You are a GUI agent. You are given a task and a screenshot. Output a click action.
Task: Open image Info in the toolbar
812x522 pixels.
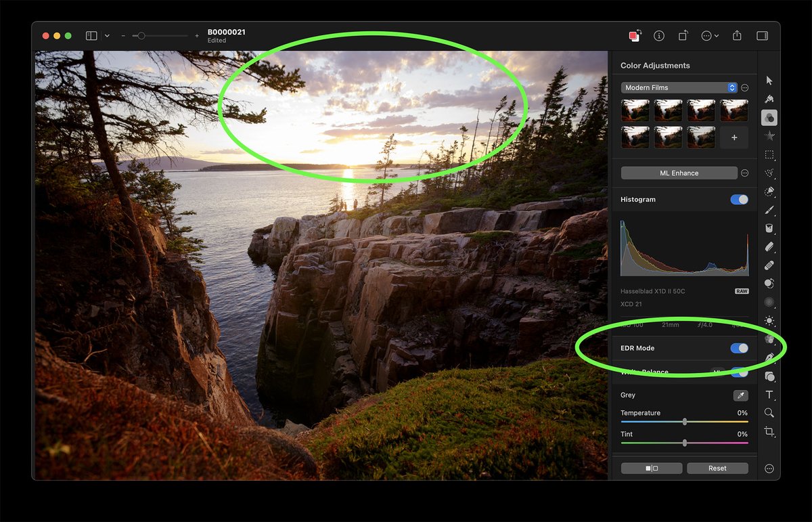659,35
